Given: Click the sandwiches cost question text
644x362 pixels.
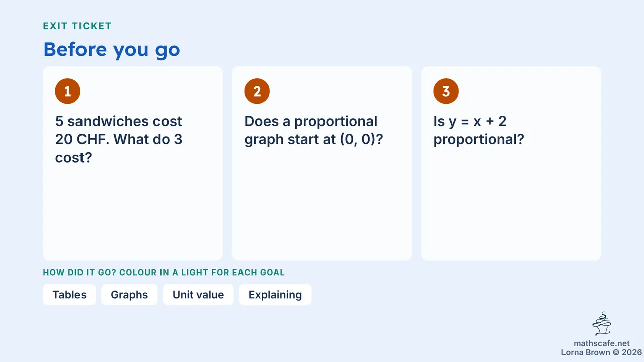Looking at the screenshot, I should click(119, 139).
